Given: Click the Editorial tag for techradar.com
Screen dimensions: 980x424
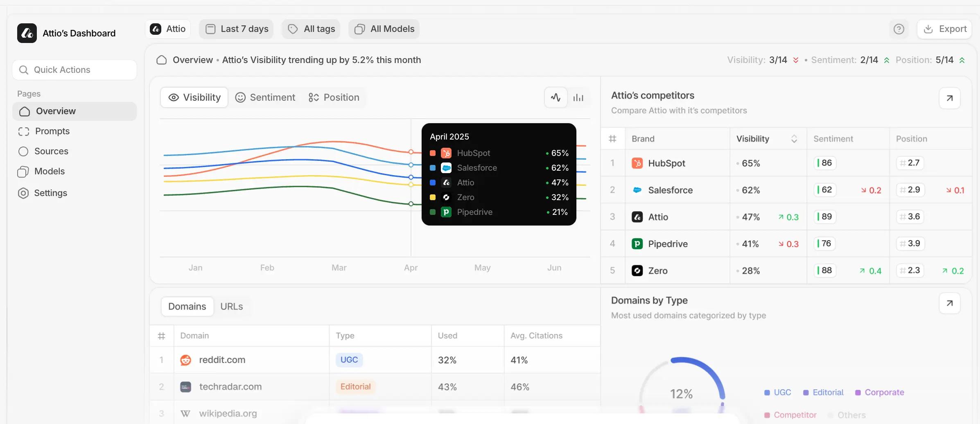Looking at the screenshot, I should 355,387.
